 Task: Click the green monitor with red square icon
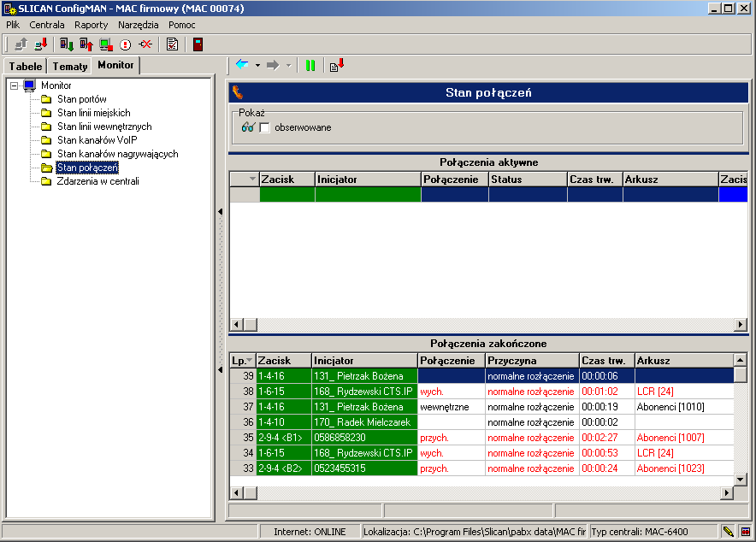pos(106,44)
